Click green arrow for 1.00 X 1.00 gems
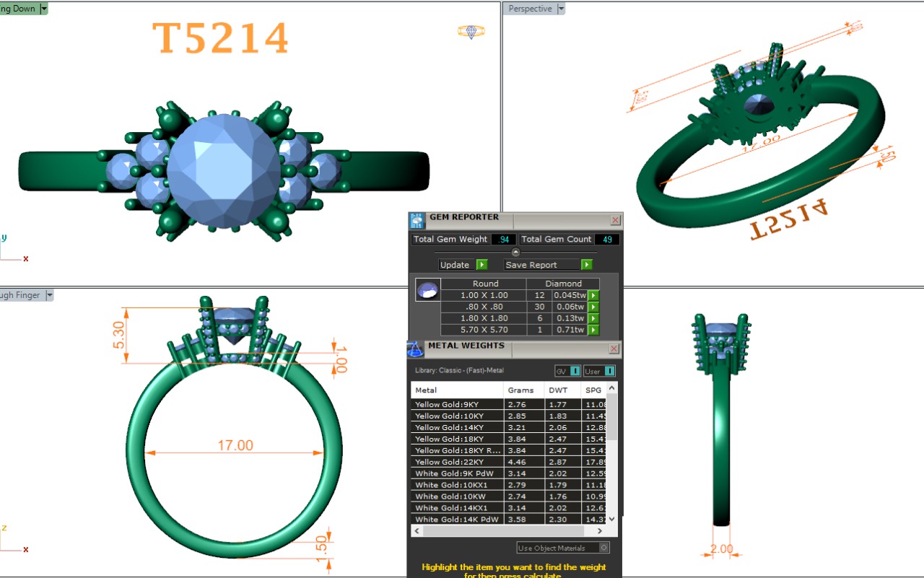 point(593,295)
